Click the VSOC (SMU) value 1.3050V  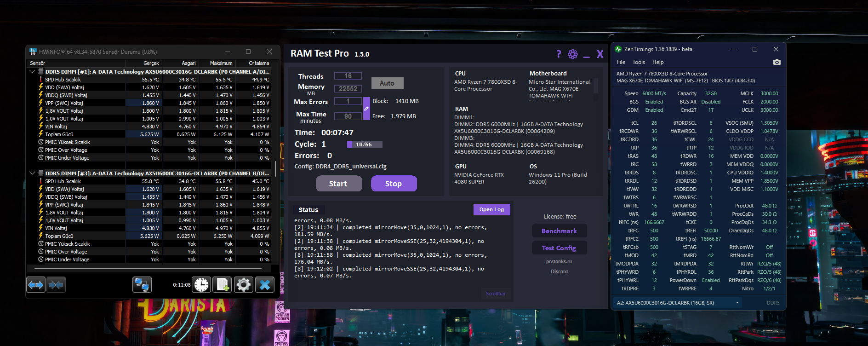[x=769, y=123]
